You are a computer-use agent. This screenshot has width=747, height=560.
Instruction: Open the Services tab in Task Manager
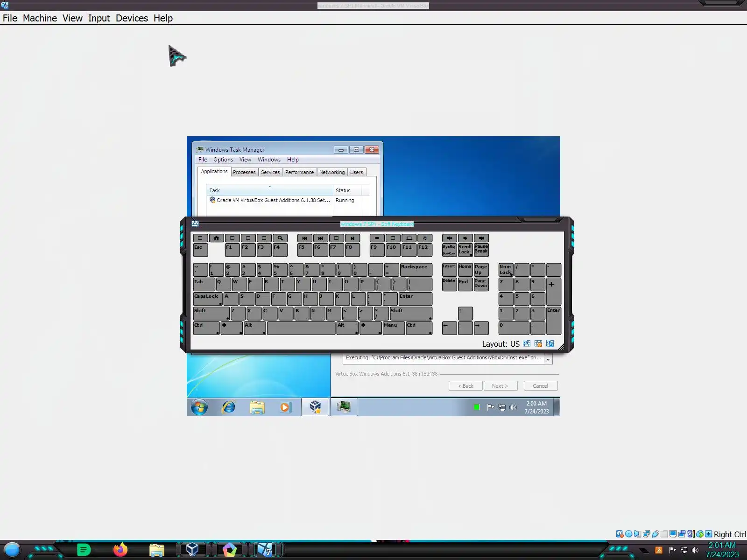point(270,172)
